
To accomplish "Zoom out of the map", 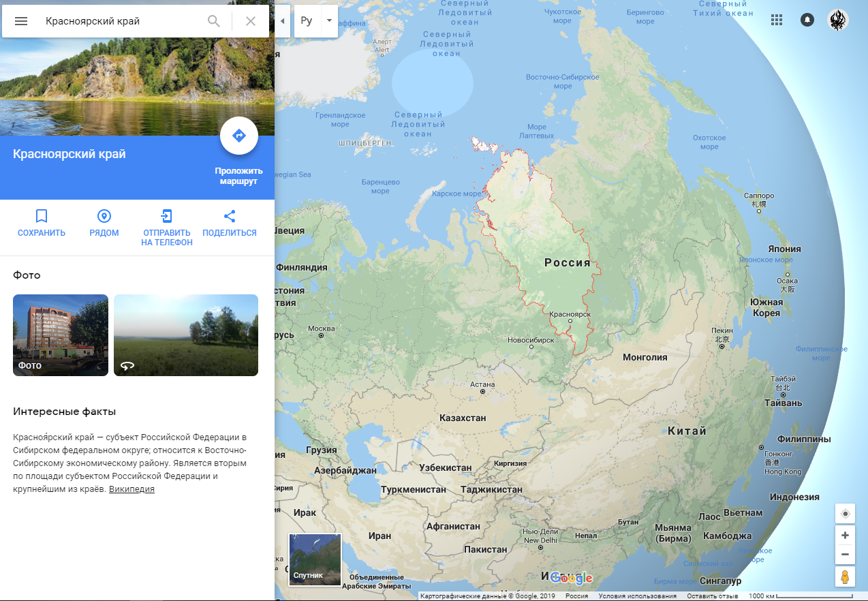I will 845,555.
